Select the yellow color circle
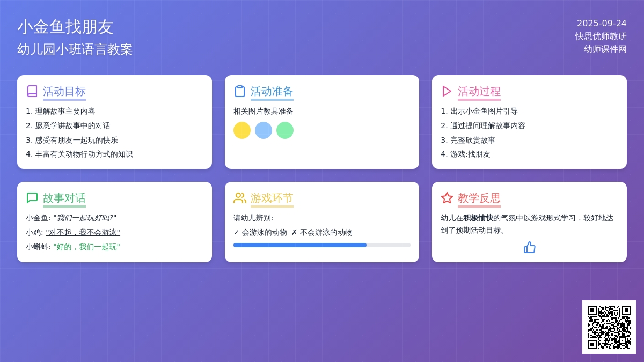This screenshot has width=644, height=362. click(242, 130)
